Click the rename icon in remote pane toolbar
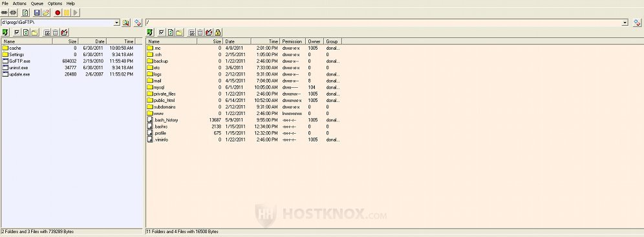This screenshot has width=644, height=237. [x=191, y=32]
